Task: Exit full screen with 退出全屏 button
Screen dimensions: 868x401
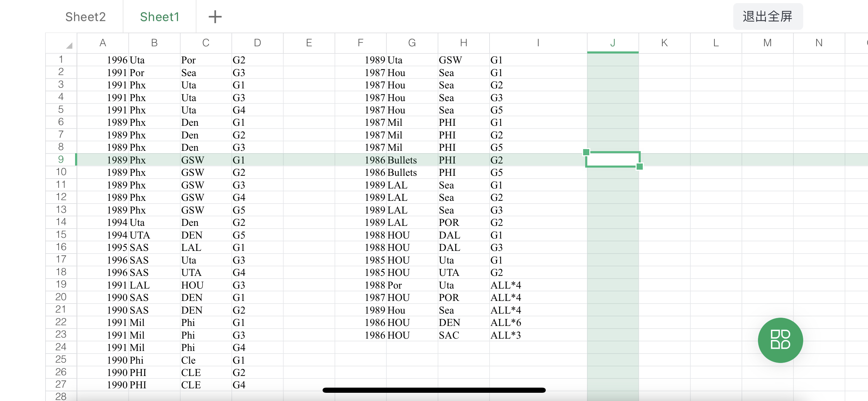Action: 768,16
